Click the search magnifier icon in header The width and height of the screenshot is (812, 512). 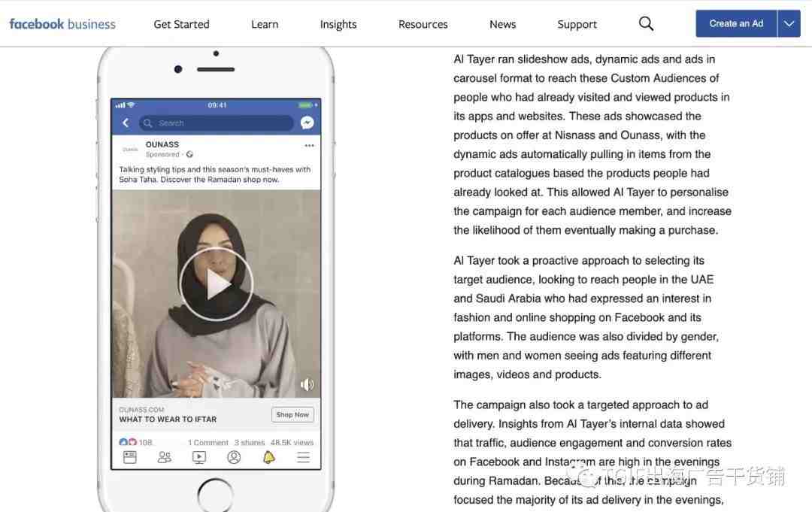[x=646, y=24]
